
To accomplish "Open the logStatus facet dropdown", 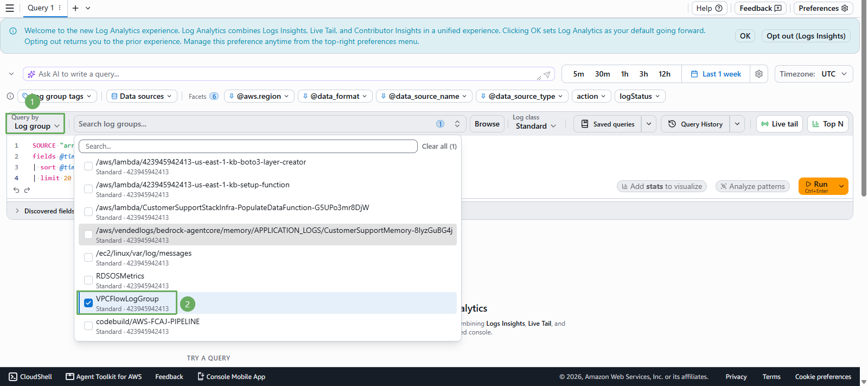I will [x=640, y=96].
